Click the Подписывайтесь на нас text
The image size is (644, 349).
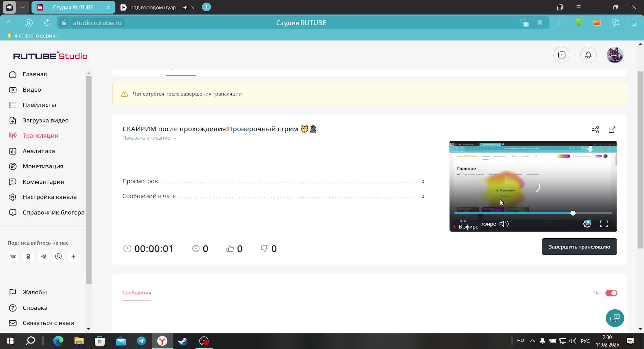[x=38, y=243]
